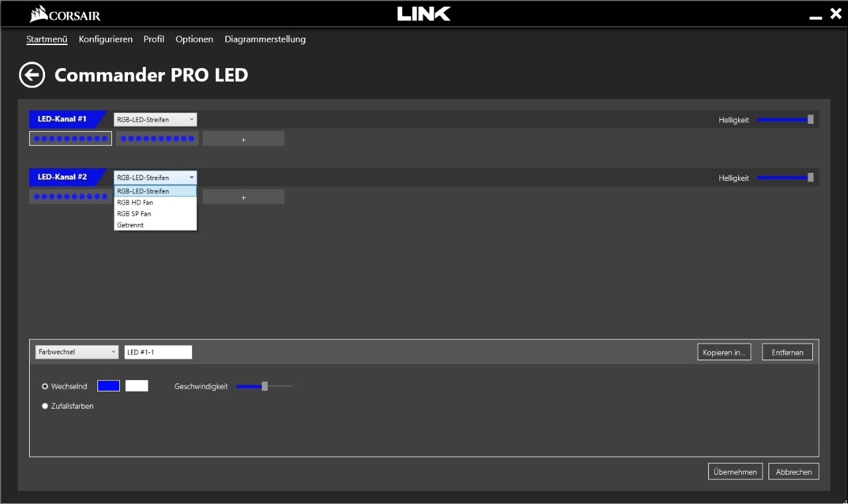This screenshot has height=504, width=848.
Task: Click the Abbrechen button
Action: [x=794, y=472]
